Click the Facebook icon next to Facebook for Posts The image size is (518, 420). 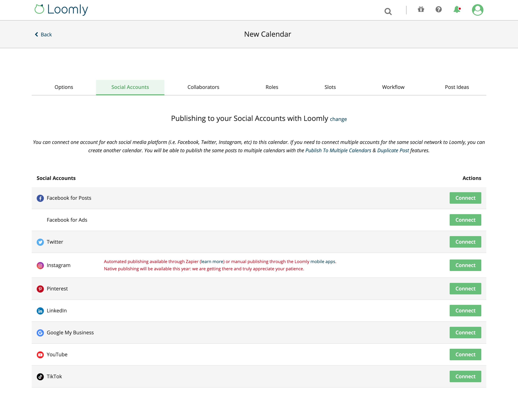coord(40,198)
